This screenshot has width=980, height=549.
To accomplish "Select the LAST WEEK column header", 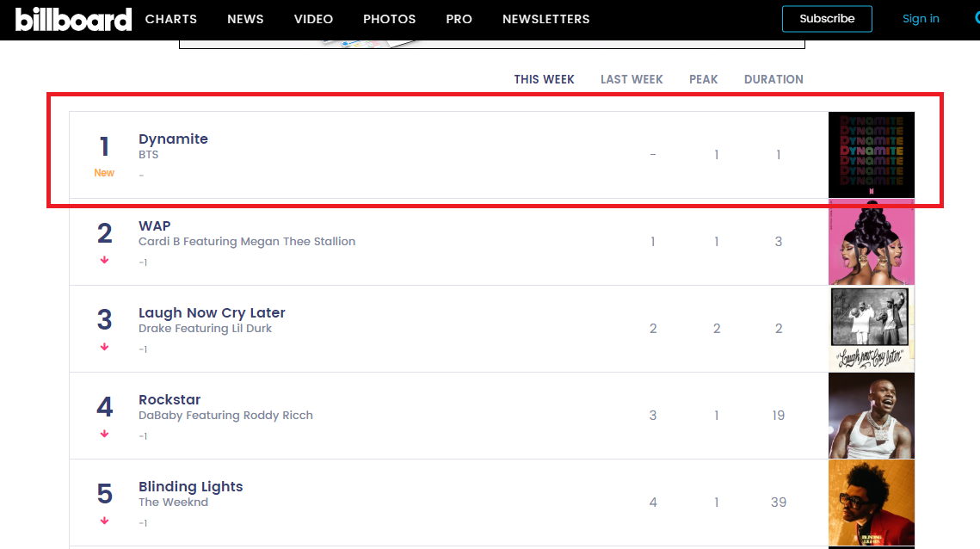I will [x=632, y=79].
